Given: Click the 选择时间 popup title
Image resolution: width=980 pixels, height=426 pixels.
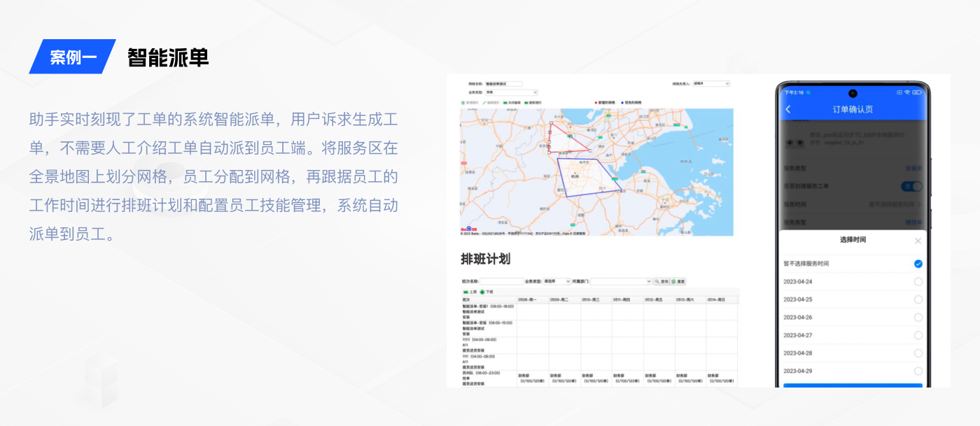Looking at the screenshot, I should (853, 240).
